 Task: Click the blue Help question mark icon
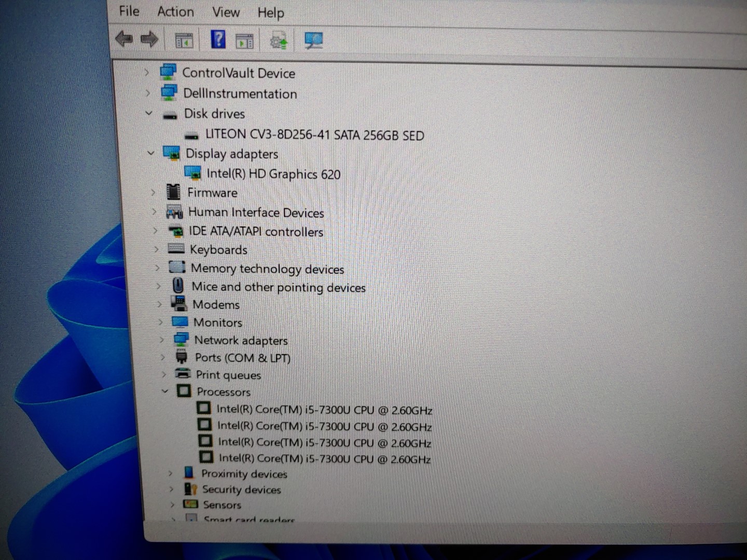[218, 39]
